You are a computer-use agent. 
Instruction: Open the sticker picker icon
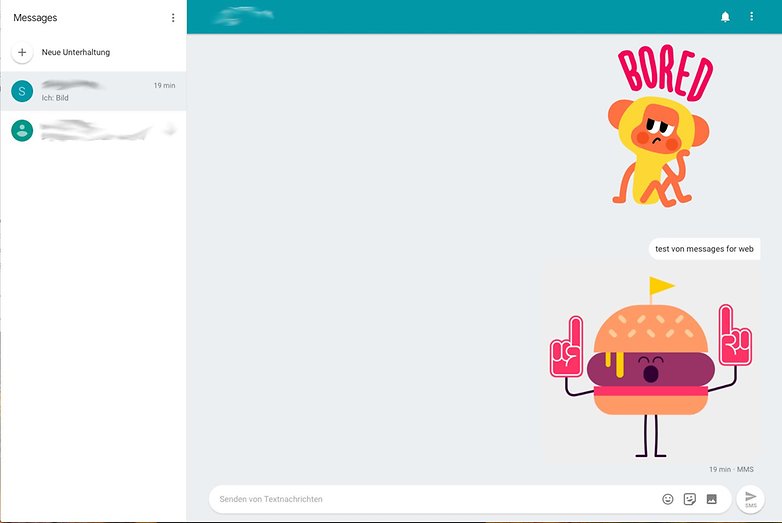click(690, 499)
